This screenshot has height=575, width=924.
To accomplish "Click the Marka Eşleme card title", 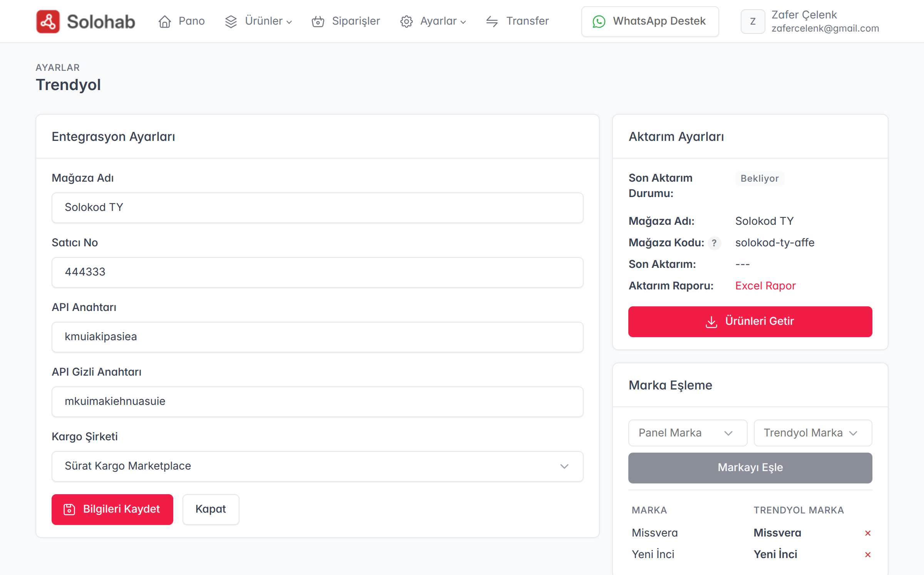I will coord(670,385).
